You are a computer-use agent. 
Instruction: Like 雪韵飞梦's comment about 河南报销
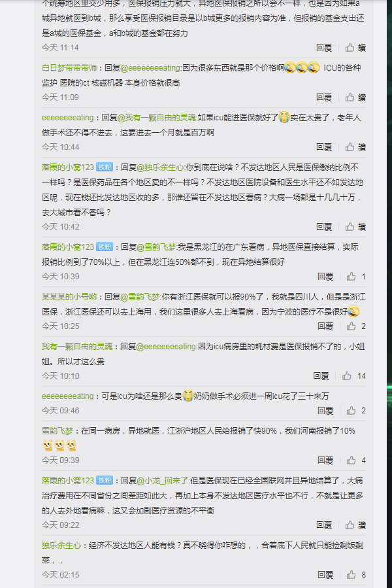click(x=355, y=460)
